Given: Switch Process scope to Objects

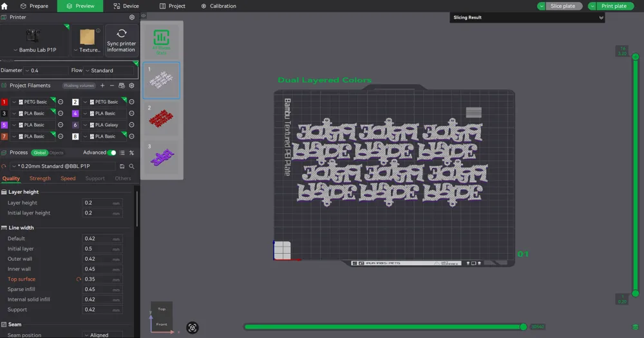Looking at the screenshot, I should click(x=56, y=153).
